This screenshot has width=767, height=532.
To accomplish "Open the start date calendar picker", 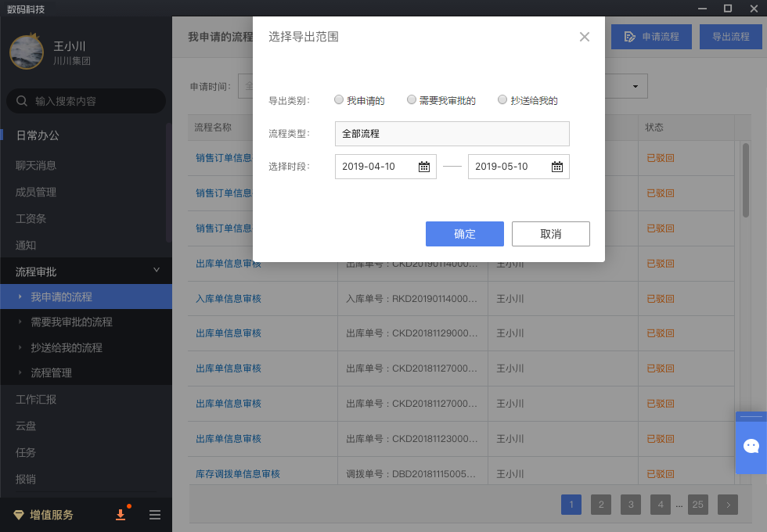I will pyautogui.click(x=423, y=167).
